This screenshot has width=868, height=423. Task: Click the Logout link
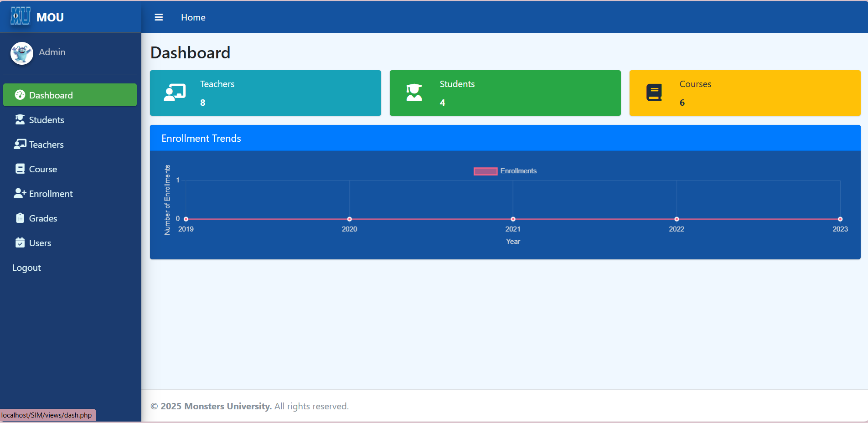[x=26, y=268]
